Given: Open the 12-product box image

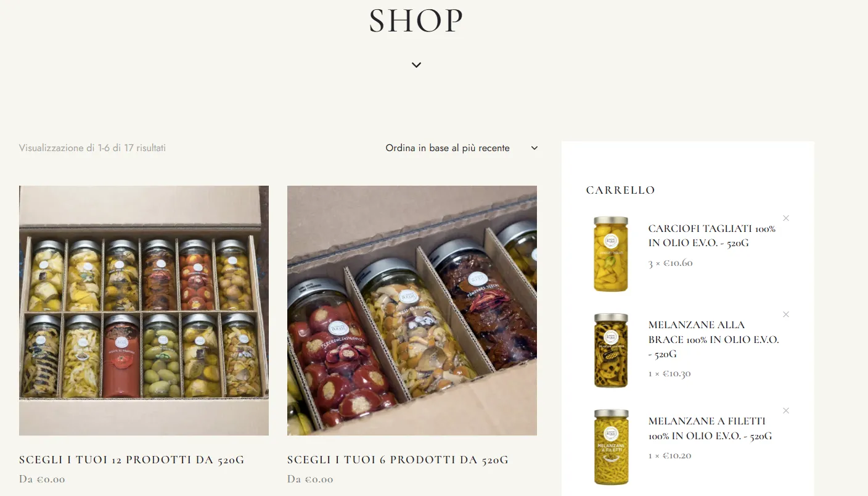Looking at the screenshot, I should [144, 310].
